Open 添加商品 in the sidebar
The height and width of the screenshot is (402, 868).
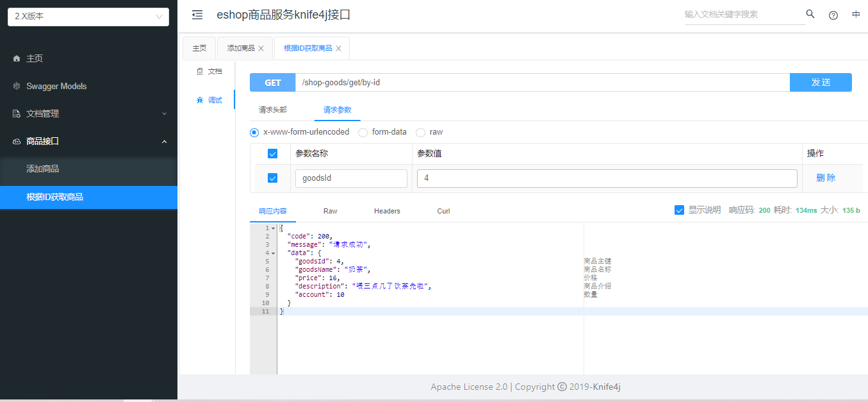[x=88, y=169]
